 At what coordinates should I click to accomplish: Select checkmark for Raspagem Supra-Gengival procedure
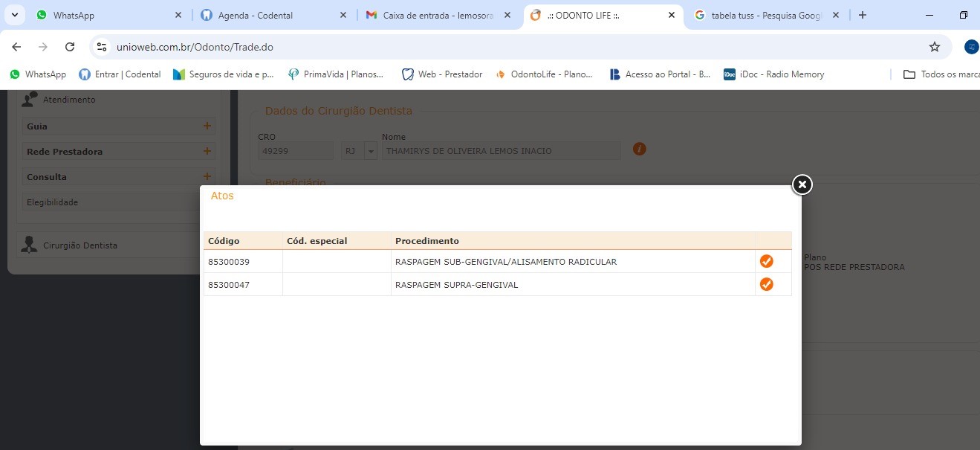[766, 284]
